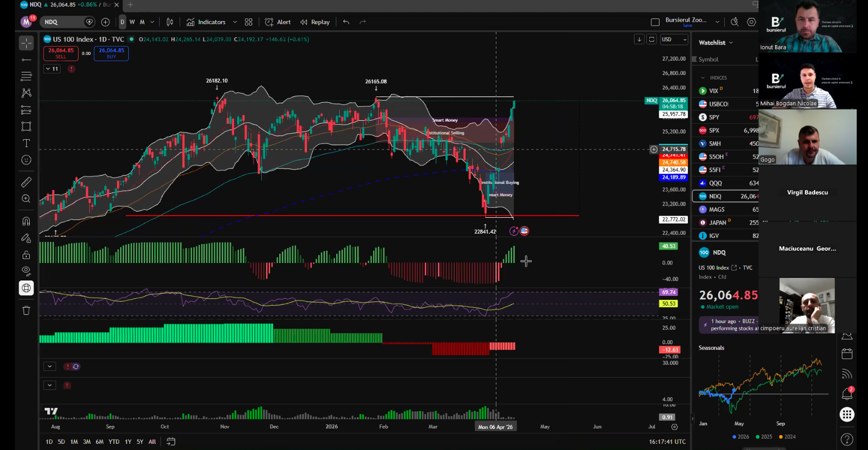Hide all drawings with the eye icon

[26, 271]
